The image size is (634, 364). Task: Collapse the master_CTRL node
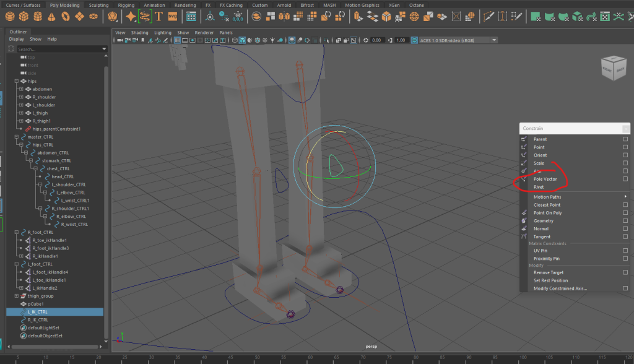tap(17, 137)
